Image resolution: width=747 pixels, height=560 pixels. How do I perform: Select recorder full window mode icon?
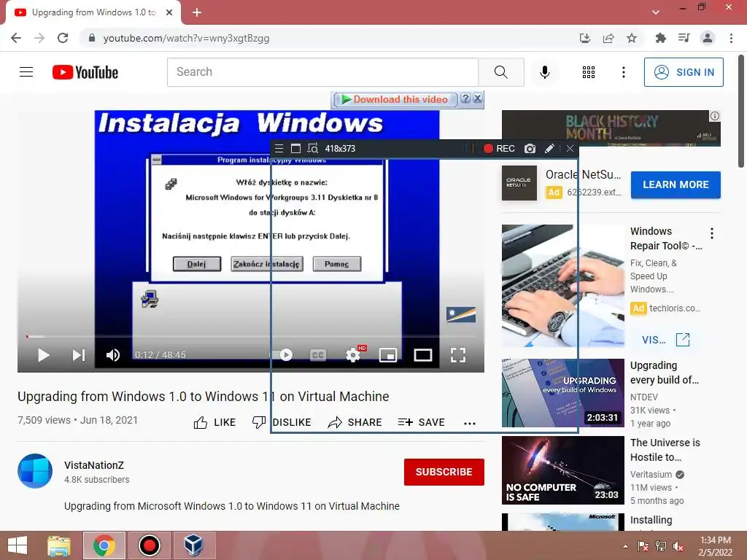(295, 149)
